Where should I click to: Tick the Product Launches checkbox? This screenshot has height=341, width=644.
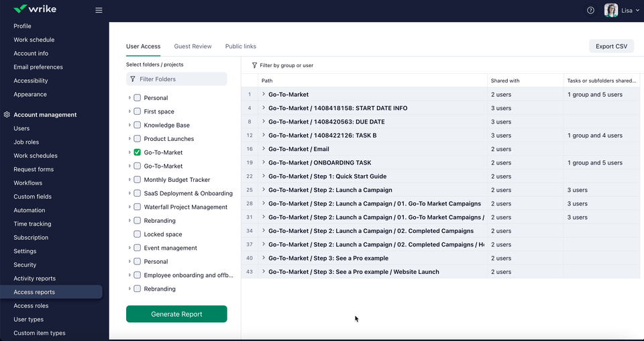pos(138,139)
